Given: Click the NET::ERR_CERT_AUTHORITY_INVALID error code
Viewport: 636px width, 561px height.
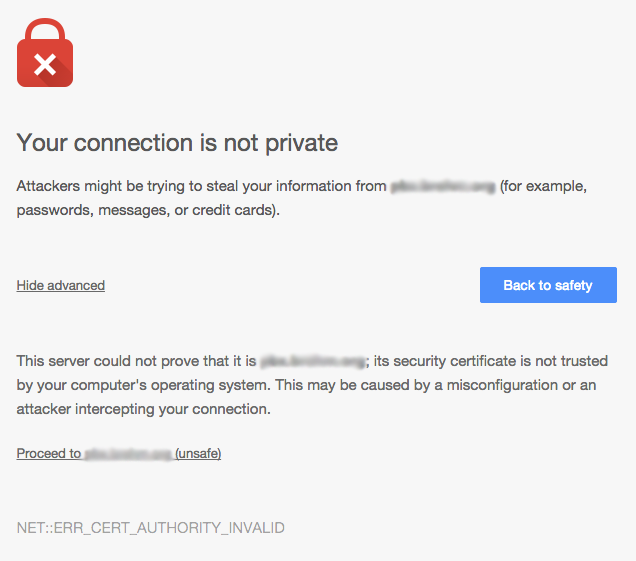Looking at the screenshot, I should (151, 527).
